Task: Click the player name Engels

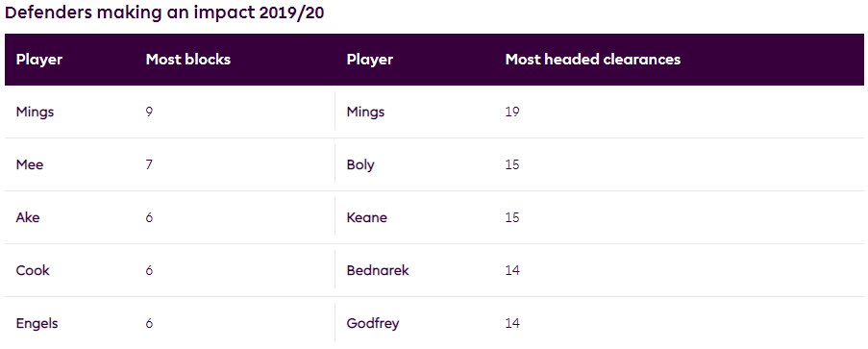Action: pos(37,324)
